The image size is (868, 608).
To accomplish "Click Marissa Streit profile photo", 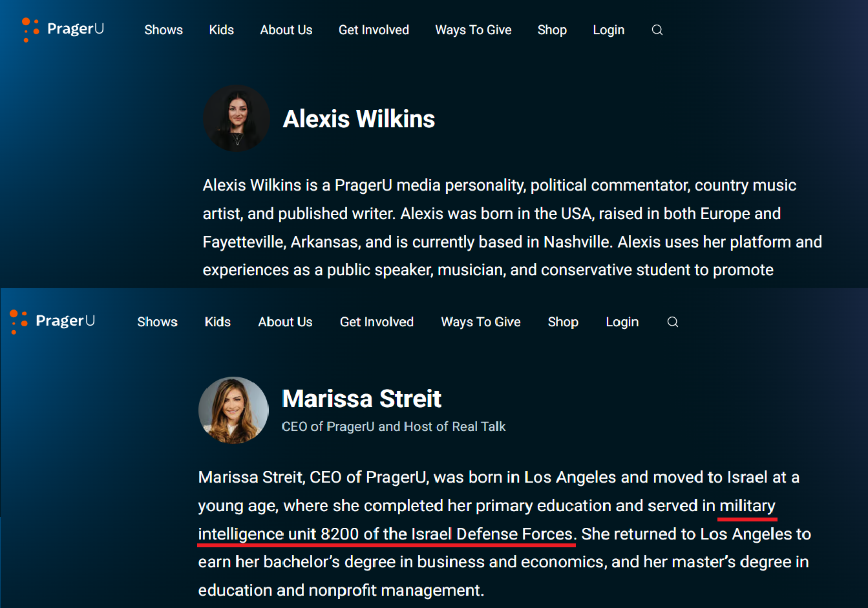I will click(x=233, y=410).
